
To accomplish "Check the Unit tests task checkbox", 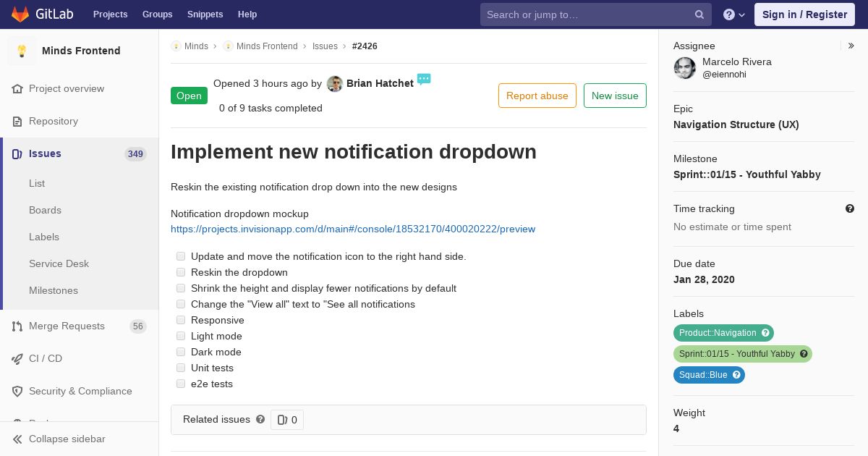I will tap(181, 368).
